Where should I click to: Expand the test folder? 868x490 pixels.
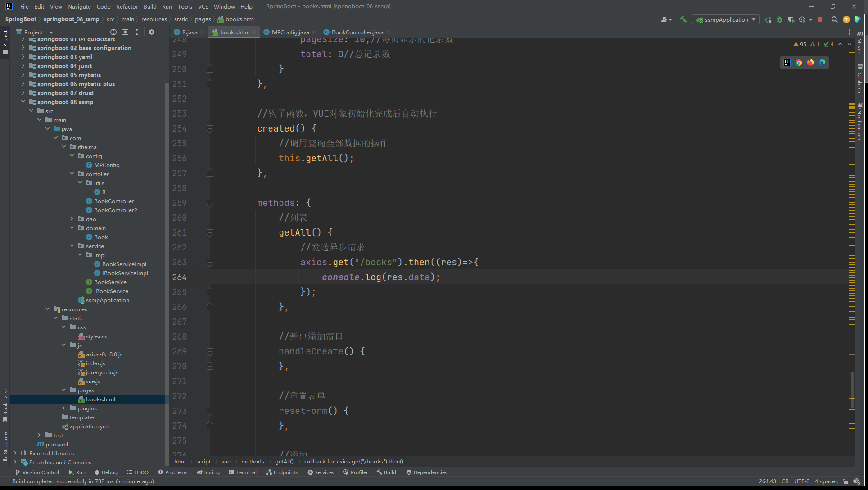click(x=39, y=435)
